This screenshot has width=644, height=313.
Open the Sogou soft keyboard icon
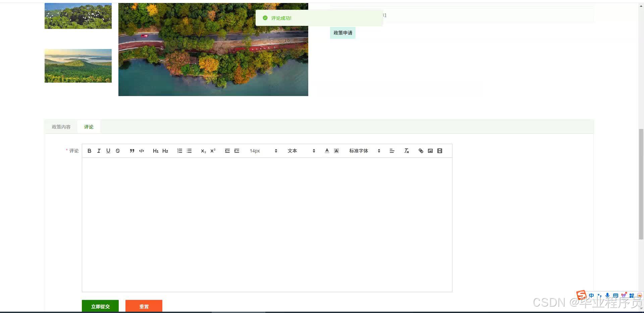pyautogui.click(x=615, y=296)
